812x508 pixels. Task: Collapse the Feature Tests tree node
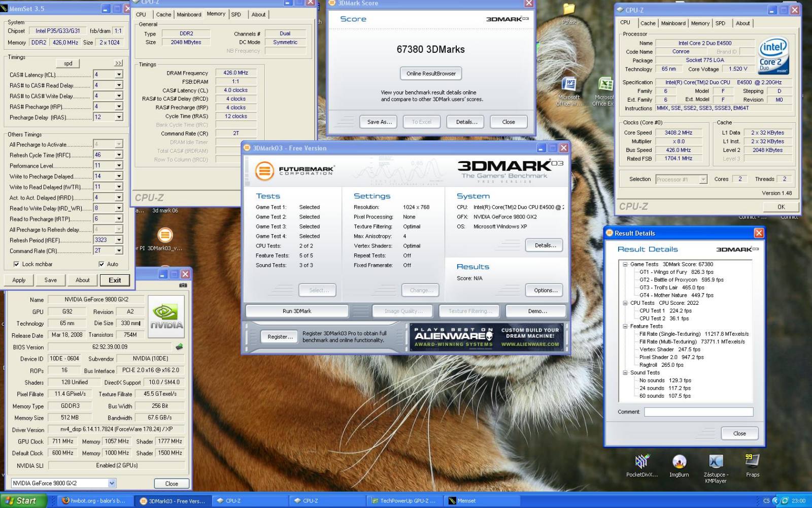625,326
